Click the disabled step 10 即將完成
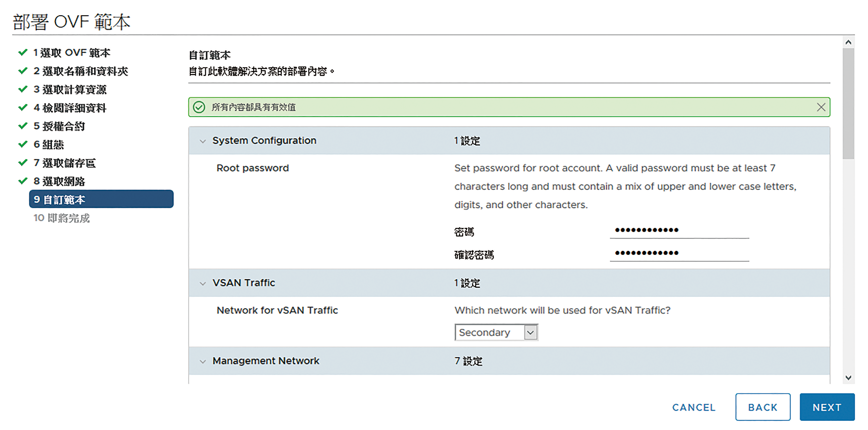868x430 pixels. coord(62,218)
